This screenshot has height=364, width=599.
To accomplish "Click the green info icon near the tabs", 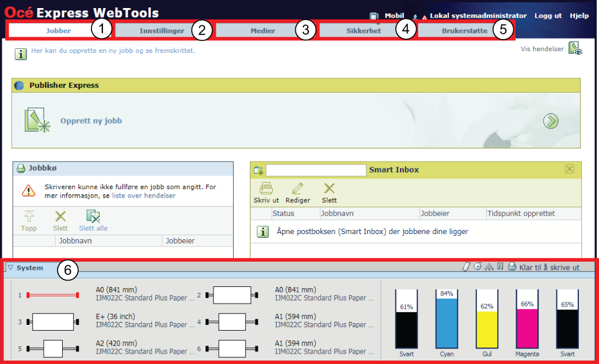I will pyautogui.click(x=21, y=54).
